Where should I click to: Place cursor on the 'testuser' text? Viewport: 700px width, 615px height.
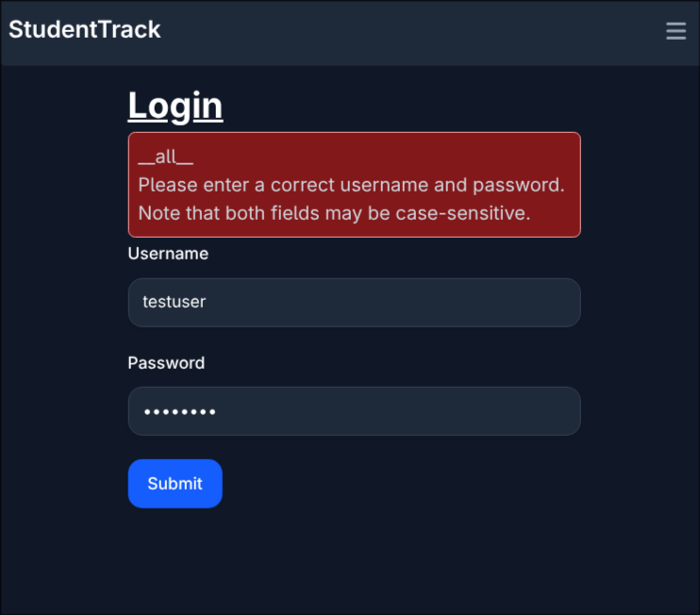point(174,303)
